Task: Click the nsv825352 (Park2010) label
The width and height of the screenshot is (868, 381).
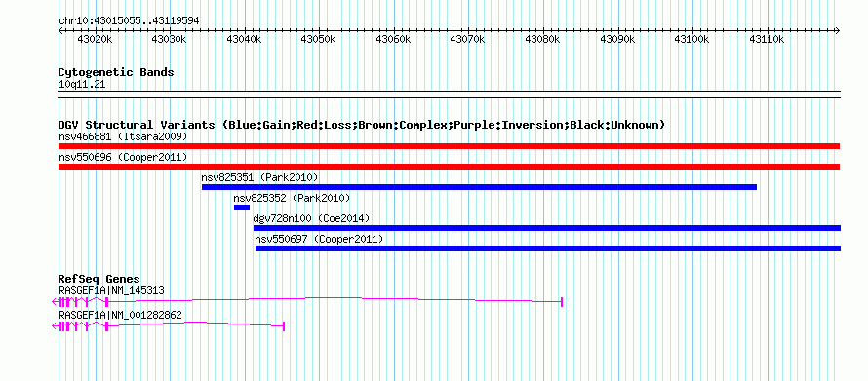Action: tap(292, 198)
